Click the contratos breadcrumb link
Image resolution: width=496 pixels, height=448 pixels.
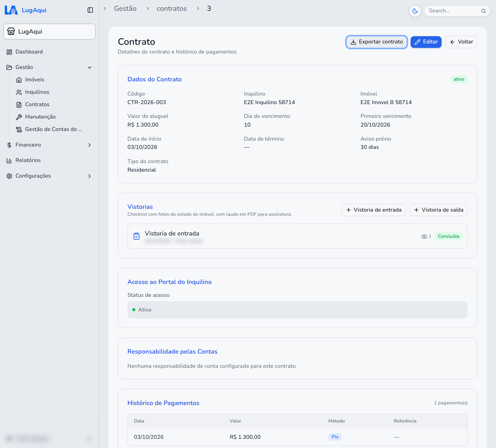172,9
